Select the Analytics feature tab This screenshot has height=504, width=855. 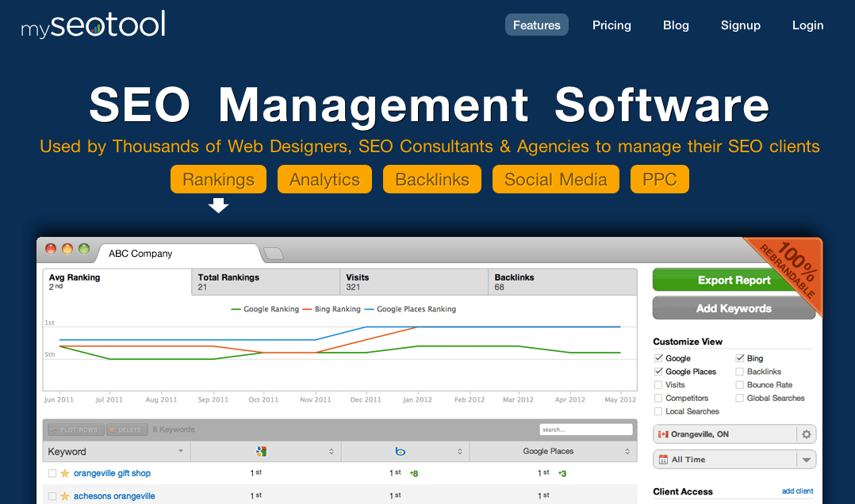click(x=324, y=179)
